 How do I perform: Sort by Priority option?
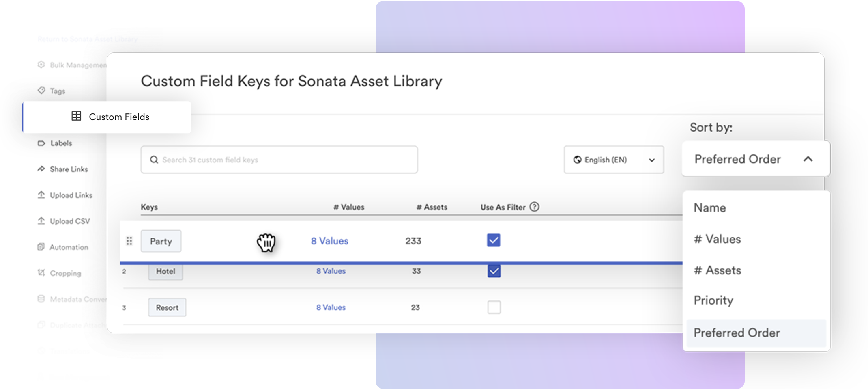click(713, 300)
